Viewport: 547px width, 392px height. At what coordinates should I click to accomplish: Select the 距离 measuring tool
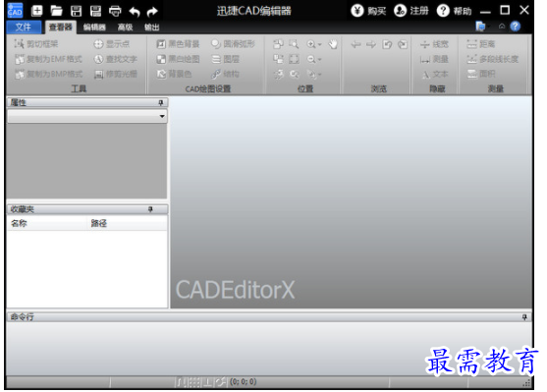click(x=481, y=44)
